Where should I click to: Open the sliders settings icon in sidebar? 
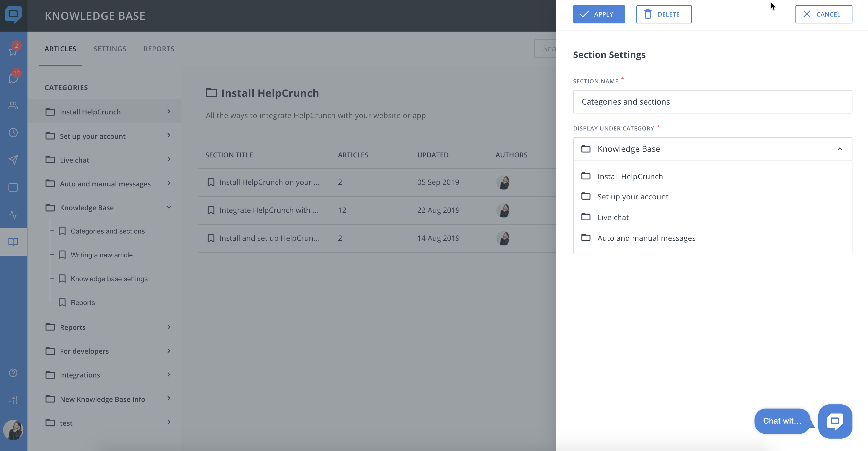click(13, 400)
